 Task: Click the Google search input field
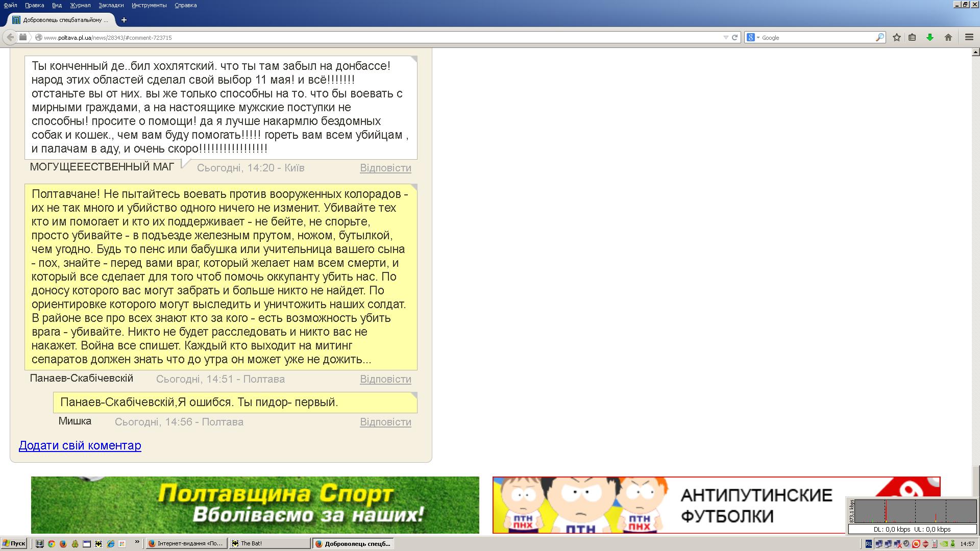tap(817, 38)
